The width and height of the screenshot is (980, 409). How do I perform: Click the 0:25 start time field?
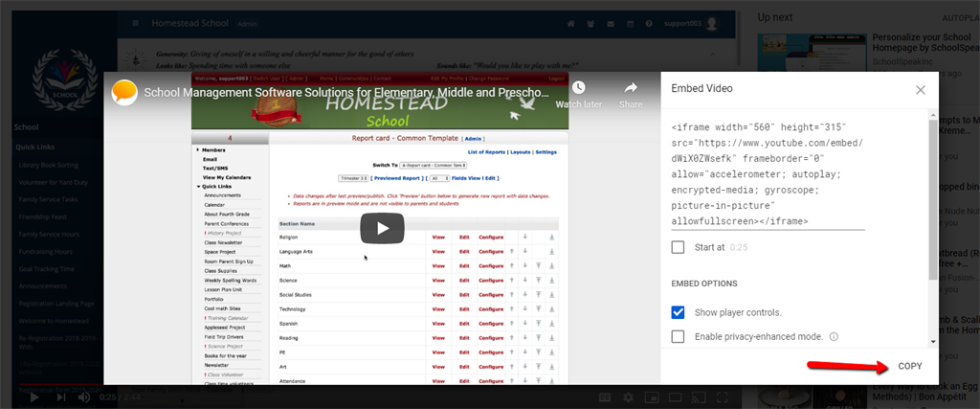[739, 248]
